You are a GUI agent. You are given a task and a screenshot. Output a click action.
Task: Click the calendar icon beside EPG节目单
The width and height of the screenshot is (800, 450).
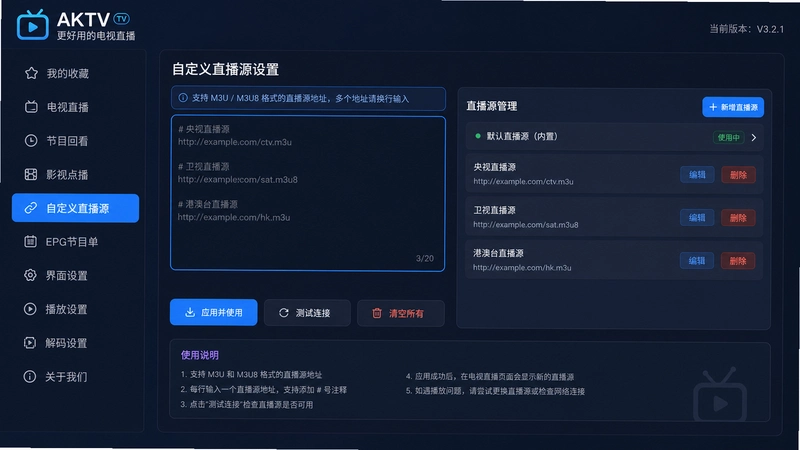(30, 241)
